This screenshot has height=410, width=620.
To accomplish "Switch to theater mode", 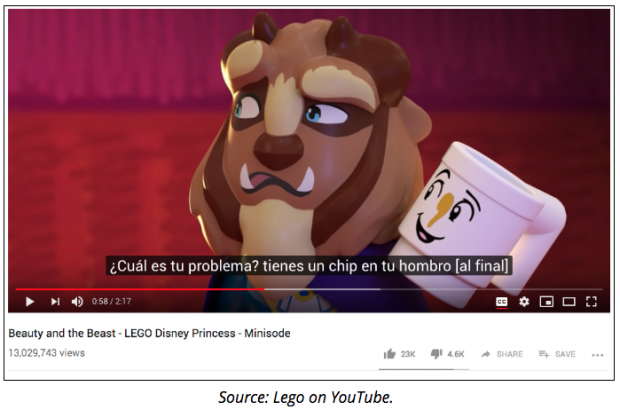I will tap(569, 302).
